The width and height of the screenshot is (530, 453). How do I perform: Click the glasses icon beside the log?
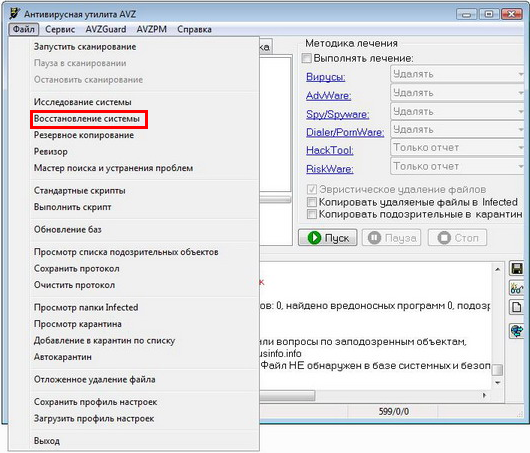(x=516, y=288)
